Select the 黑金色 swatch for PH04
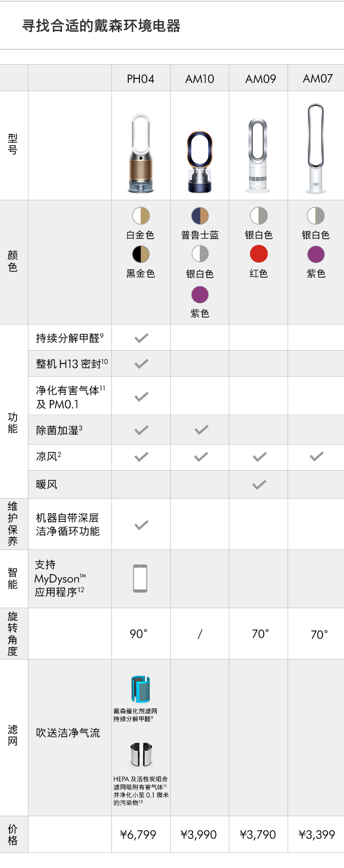Screen dimensions: 344x868 141,254
